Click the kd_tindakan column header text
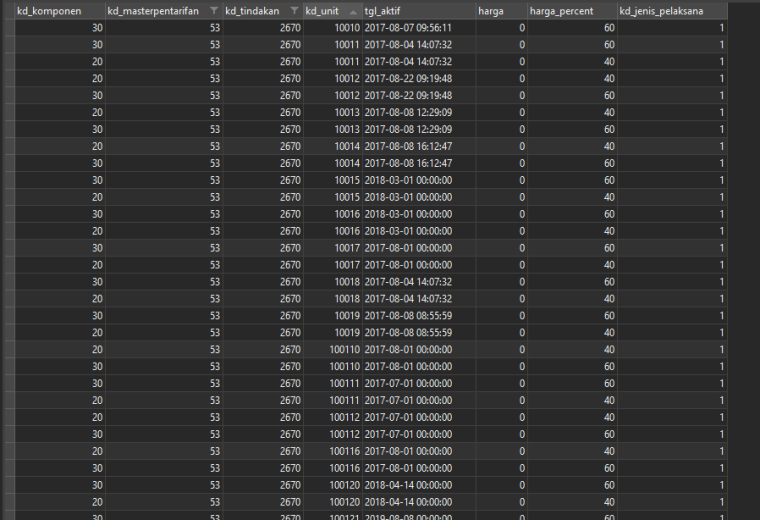 [252, 11]
